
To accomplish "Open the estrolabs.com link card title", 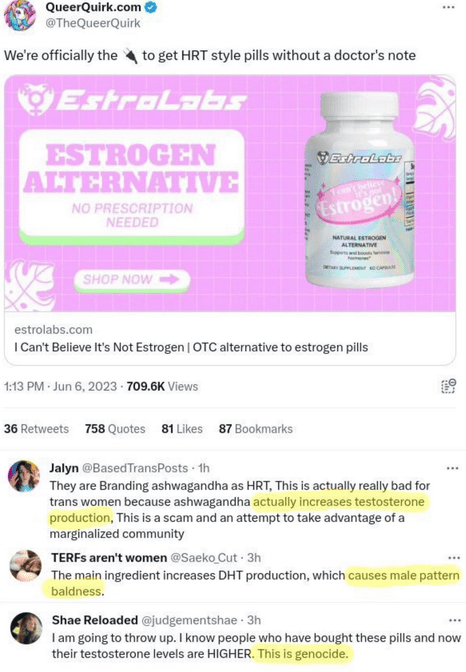I will click(191, 347).
